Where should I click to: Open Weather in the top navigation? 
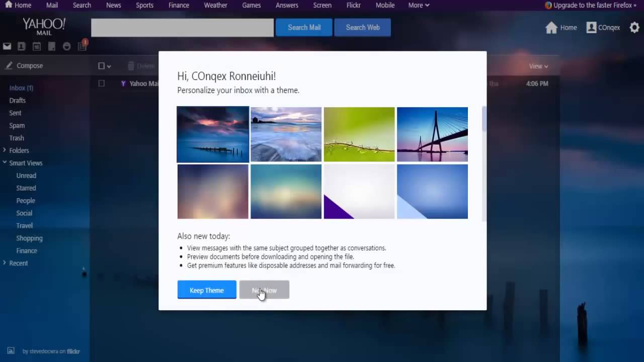[x=215, y=5]
